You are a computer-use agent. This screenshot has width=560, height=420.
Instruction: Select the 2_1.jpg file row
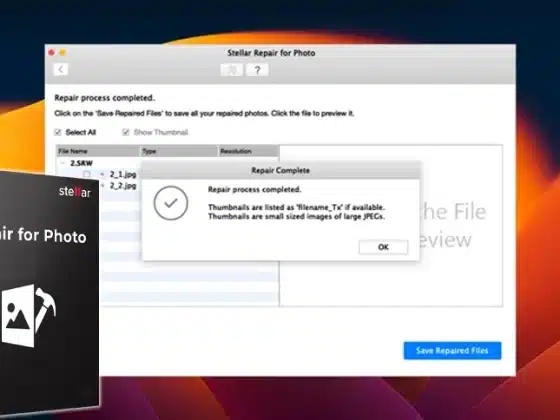click(x=123, y=174)
